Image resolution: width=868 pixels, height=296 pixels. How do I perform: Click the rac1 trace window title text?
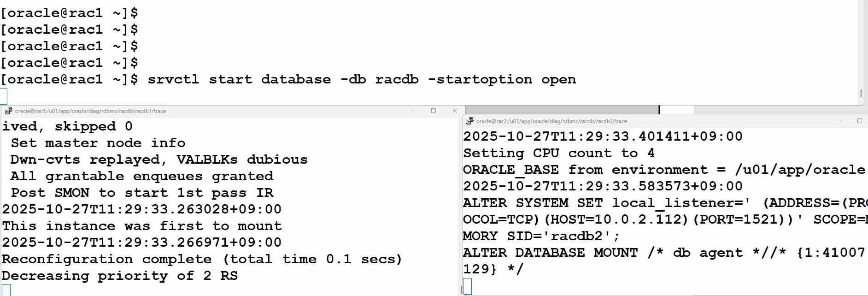coord(90,111)
